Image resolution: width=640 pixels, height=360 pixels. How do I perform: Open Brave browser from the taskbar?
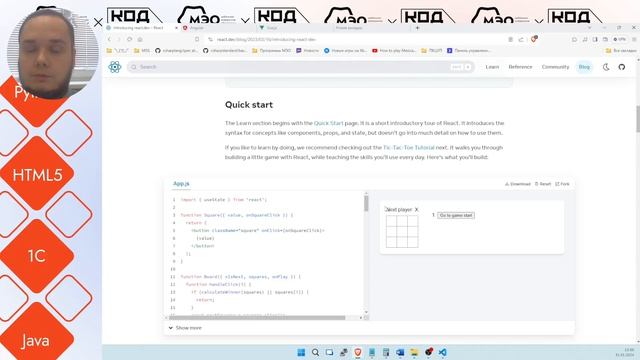[358, 352]
